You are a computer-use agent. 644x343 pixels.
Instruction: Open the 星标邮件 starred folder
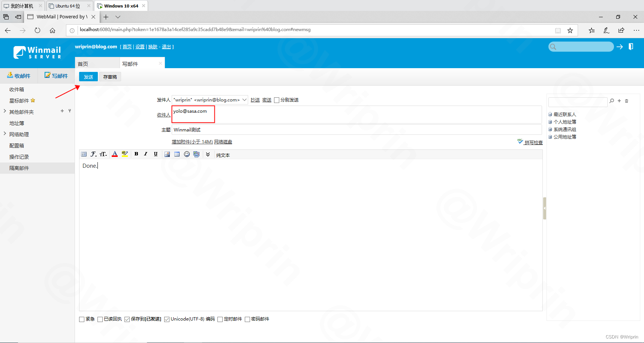(19, 101)
